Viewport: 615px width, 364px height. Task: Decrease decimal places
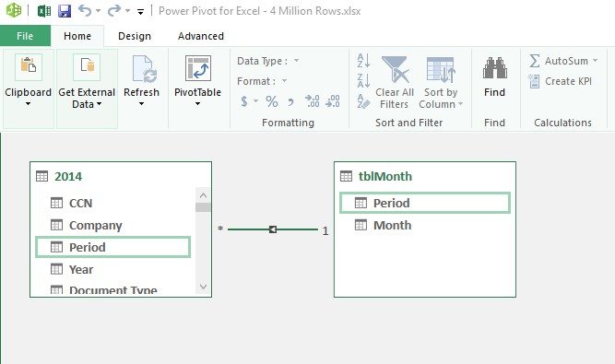pos(332,101)
